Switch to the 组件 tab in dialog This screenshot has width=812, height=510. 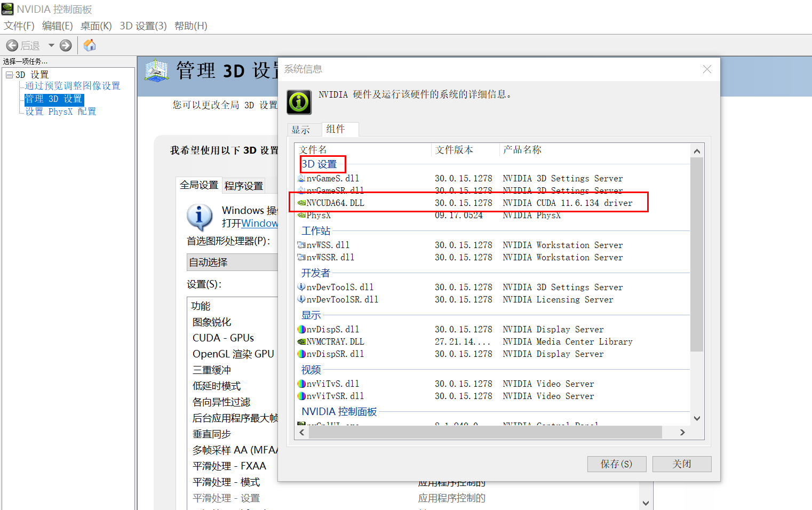[x=339, y=129]
